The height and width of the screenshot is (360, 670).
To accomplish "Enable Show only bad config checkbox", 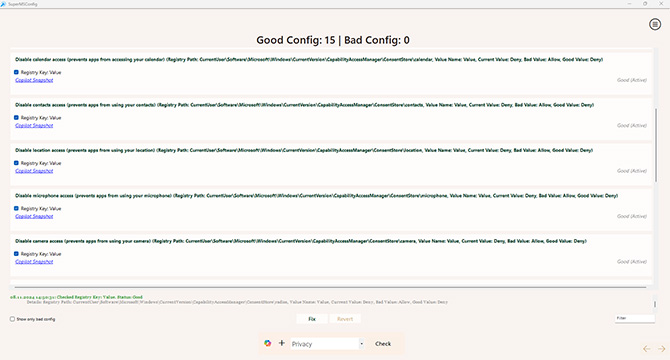I will coord(12,319).
